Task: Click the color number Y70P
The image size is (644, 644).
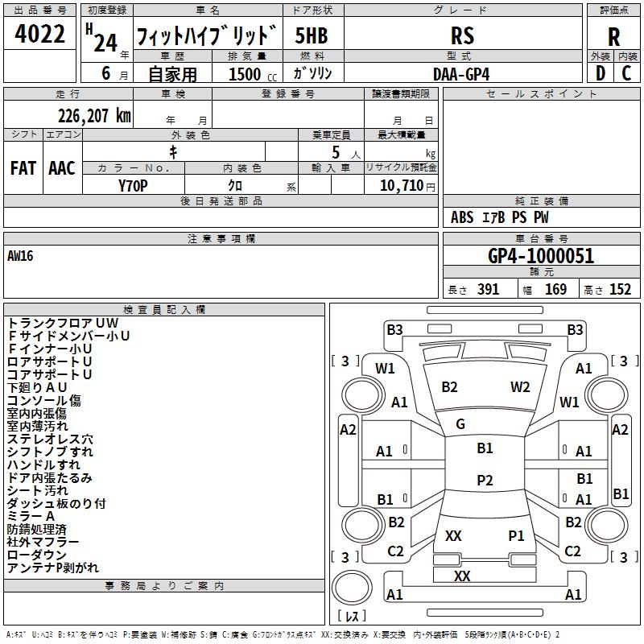Action: point(133,185)
